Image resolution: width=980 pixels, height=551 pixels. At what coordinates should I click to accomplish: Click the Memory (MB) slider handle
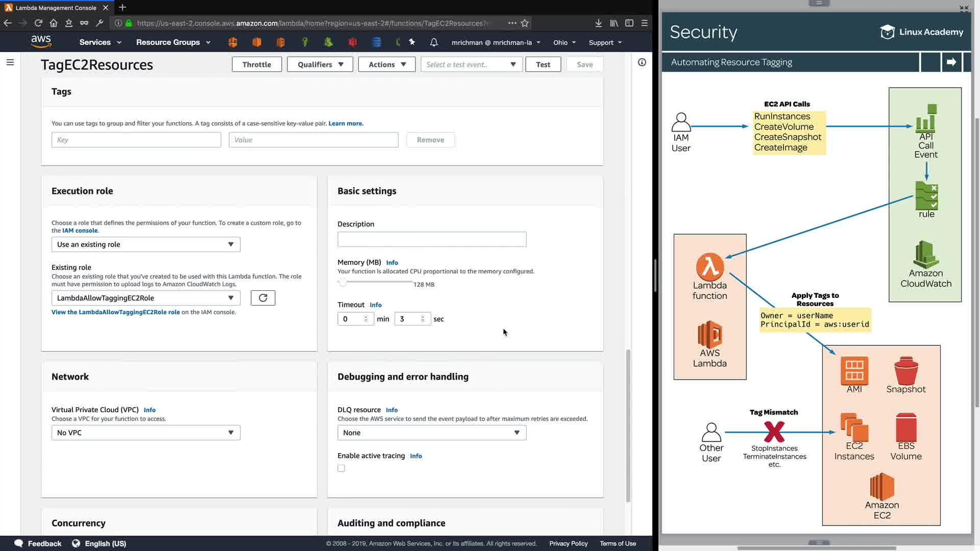click(343, 283)
